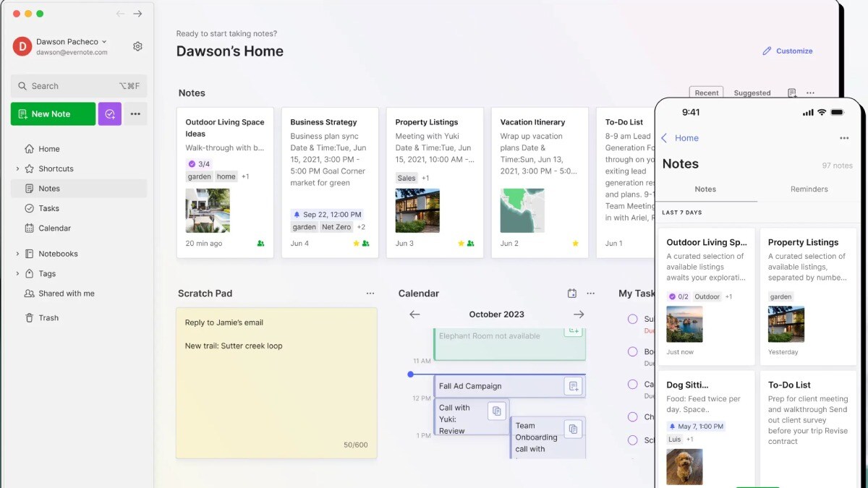868x488 pixels.
Task: Expand the Notebooks tree in sidebar
Action: 17,254
